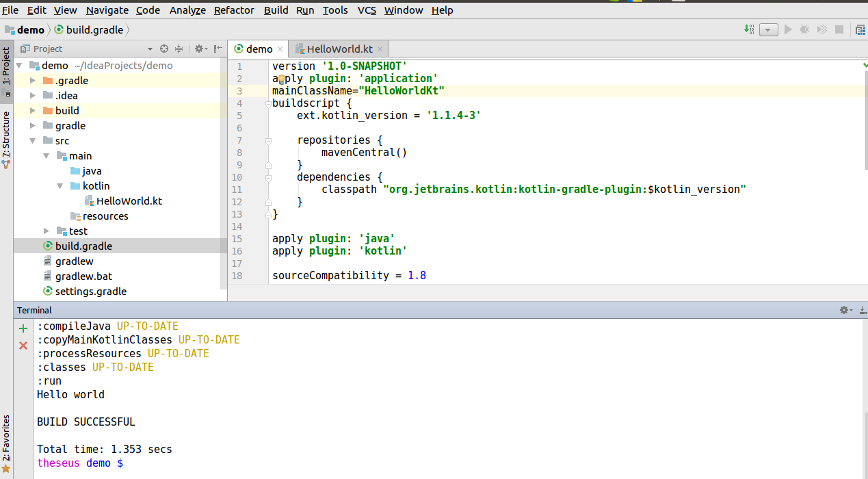
Task: Hide the Project panel with arrow icon
Action: click(218, 49)
